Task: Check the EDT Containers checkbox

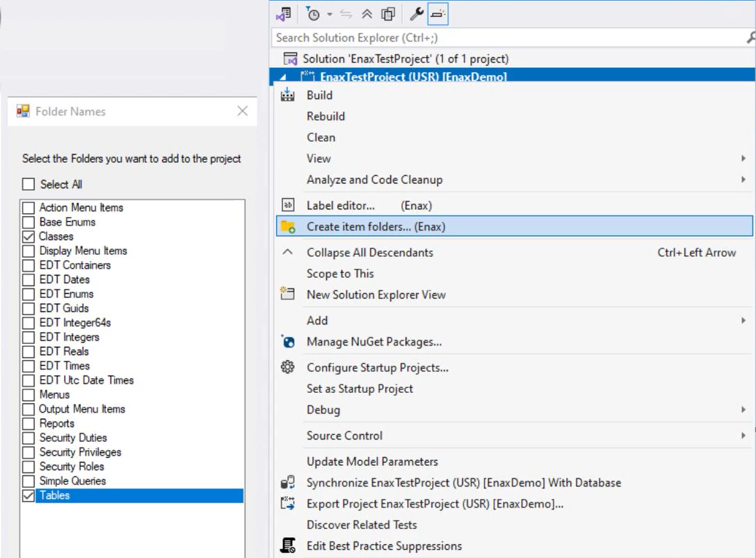Action: coord(28,265)
